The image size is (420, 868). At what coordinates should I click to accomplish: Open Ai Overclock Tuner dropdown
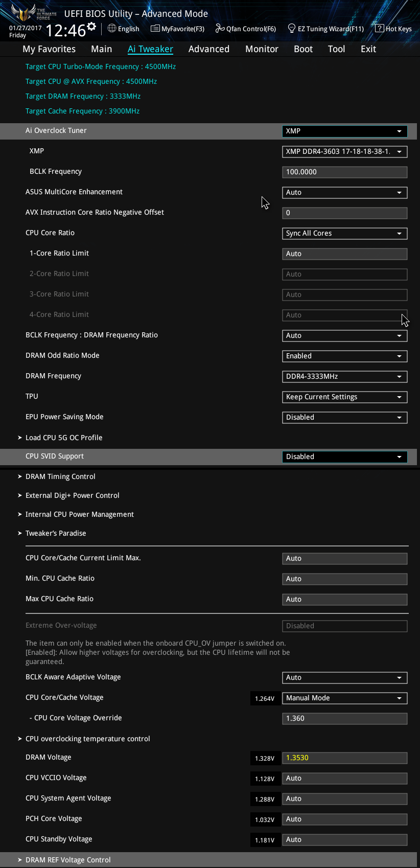click(345, 131)
